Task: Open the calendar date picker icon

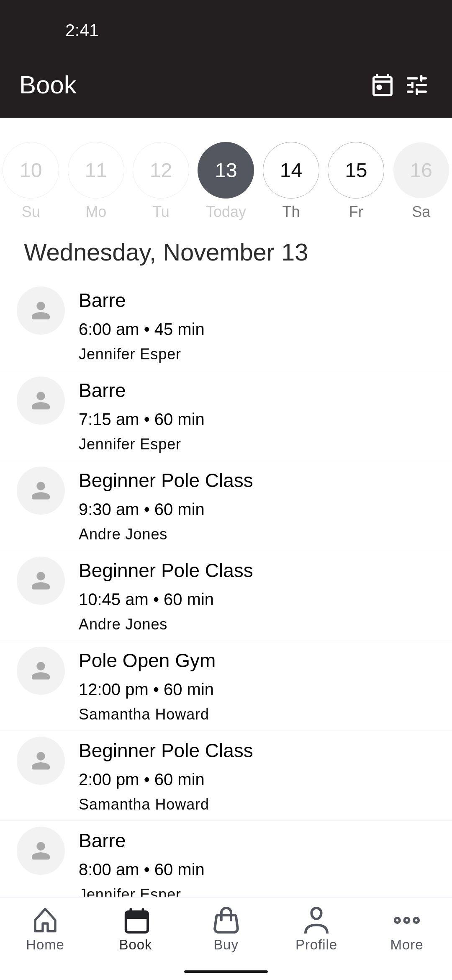Action: point(382,85)
